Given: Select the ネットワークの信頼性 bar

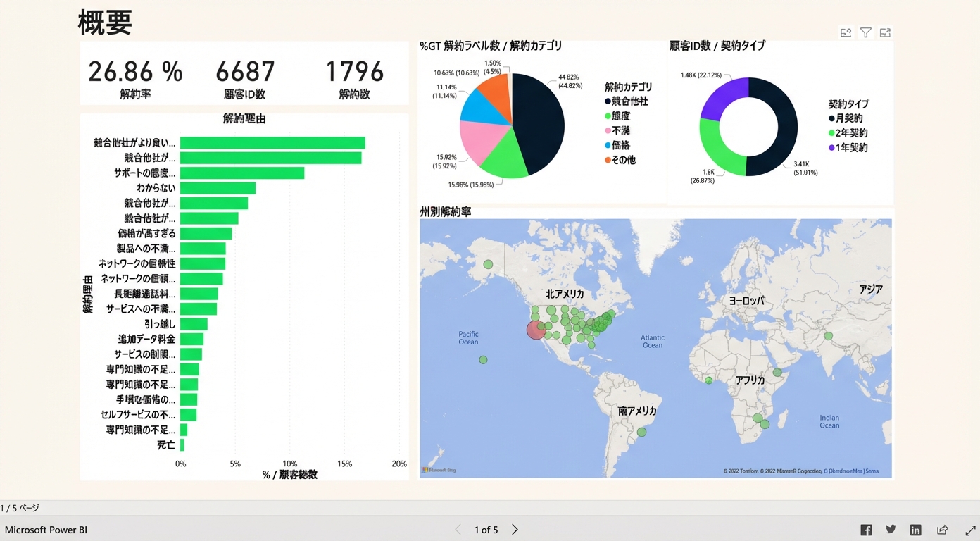Looking at the screenshot, I should [203, 263].
